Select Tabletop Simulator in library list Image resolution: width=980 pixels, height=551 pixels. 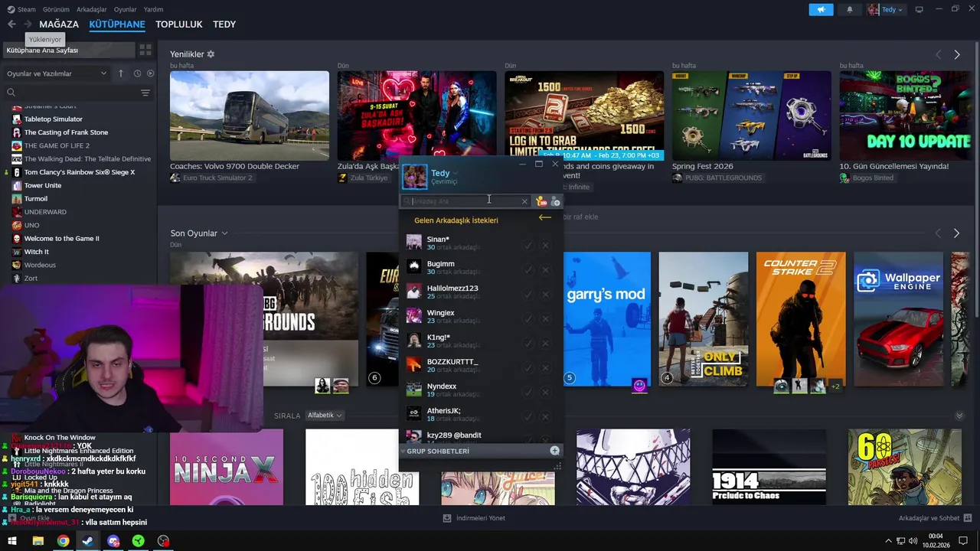coord(53,119)
